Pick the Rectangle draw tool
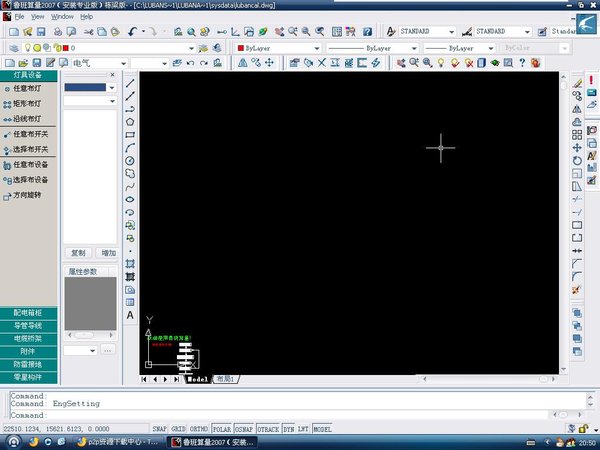The height and width of the screenshot is (450, 600). 130,134
